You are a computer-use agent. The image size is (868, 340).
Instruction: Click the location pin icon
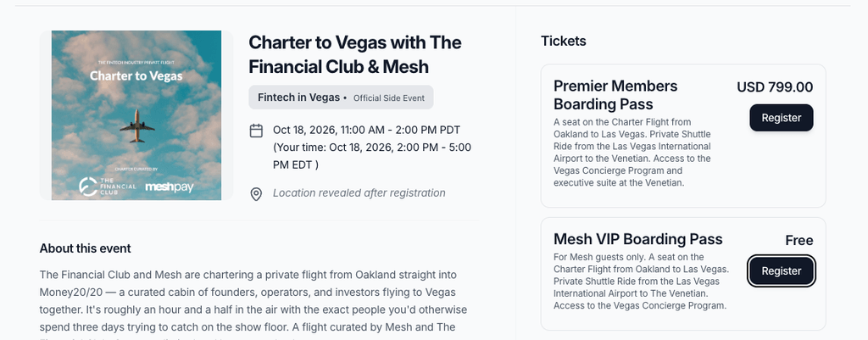pos(256,194)
